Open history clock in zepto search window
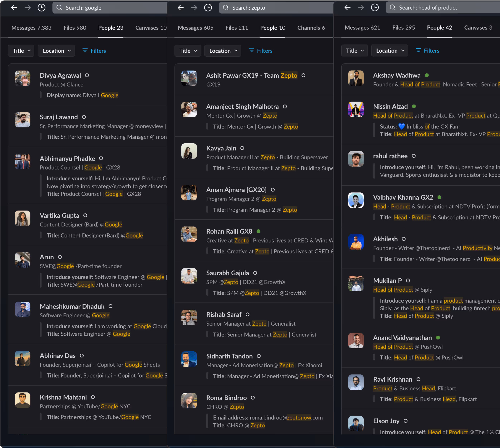500x448 pixels. [208, 8]
